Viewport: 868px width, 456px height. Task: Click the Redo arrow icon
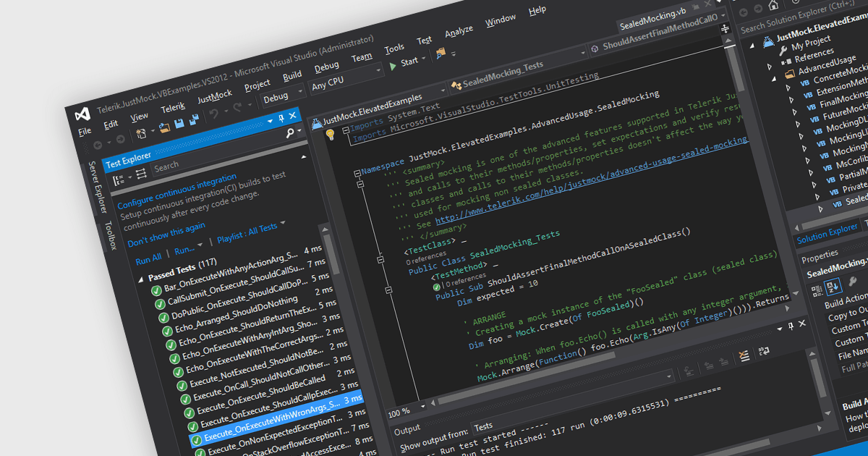(x=237, y=109)
